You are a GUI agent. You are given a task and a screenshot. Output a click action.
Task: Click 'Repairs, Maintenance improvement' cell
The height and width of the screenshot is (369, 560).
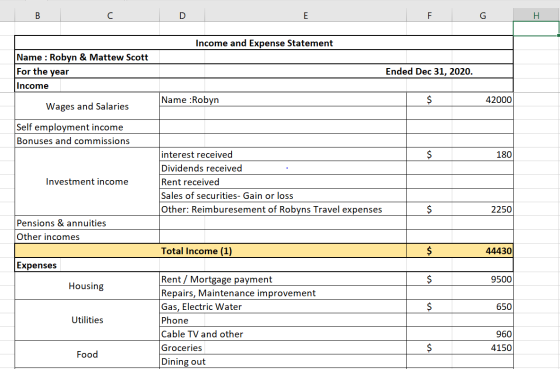283,293
